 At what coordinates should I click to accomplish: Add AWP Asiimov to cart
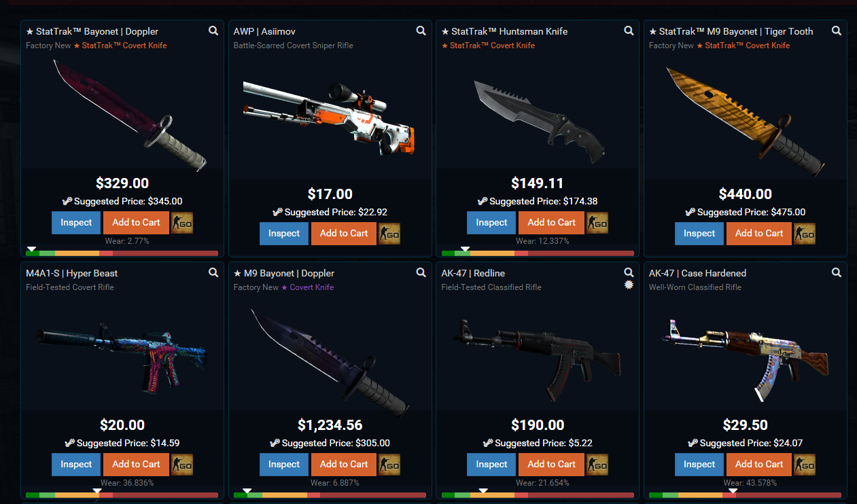pos(344,234)
